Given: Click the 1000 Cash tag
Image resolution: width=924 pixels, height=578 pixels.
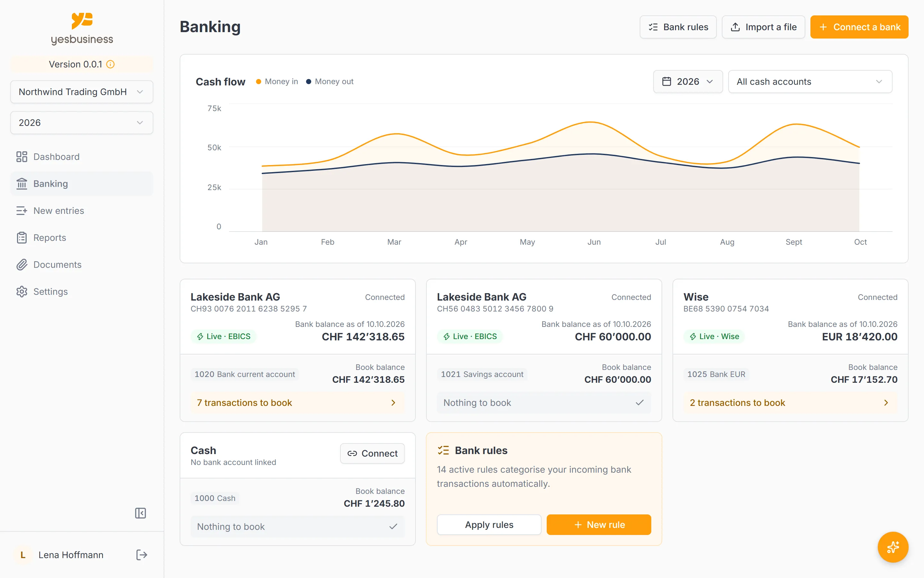Looking at the screenshot, I should click(x=215, y=498).
